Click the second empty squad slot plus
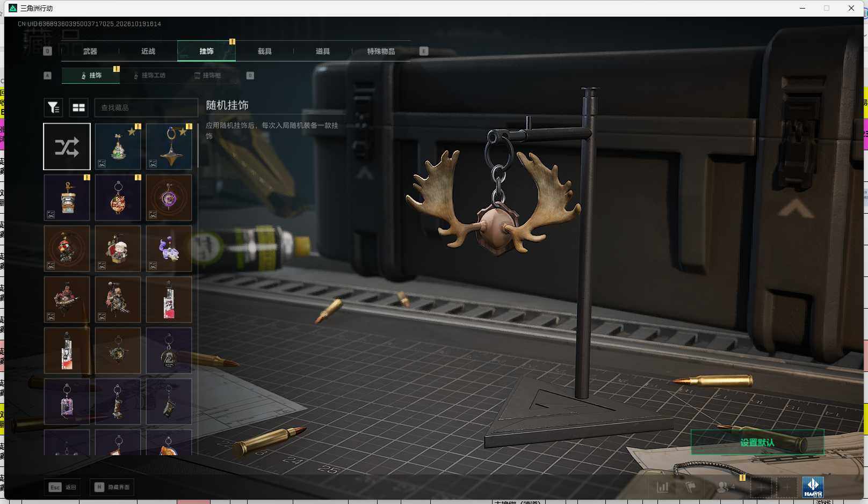868x504 pixels. pyautogui.click(x=786, y=487)
